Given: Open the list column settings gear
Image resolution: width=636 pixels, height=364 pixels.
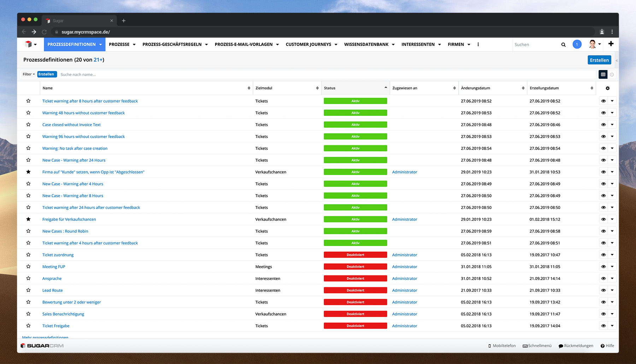Looking at the screenshot, I should pyautogui.click(x=607, y=88).
